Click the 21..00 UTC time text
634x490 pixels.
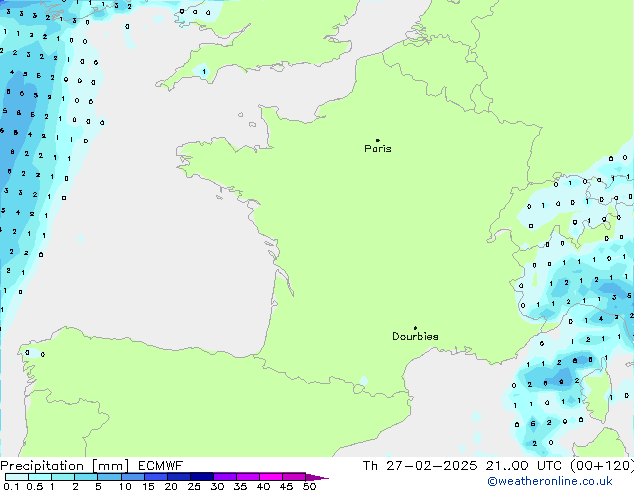(x=524, y=466)
